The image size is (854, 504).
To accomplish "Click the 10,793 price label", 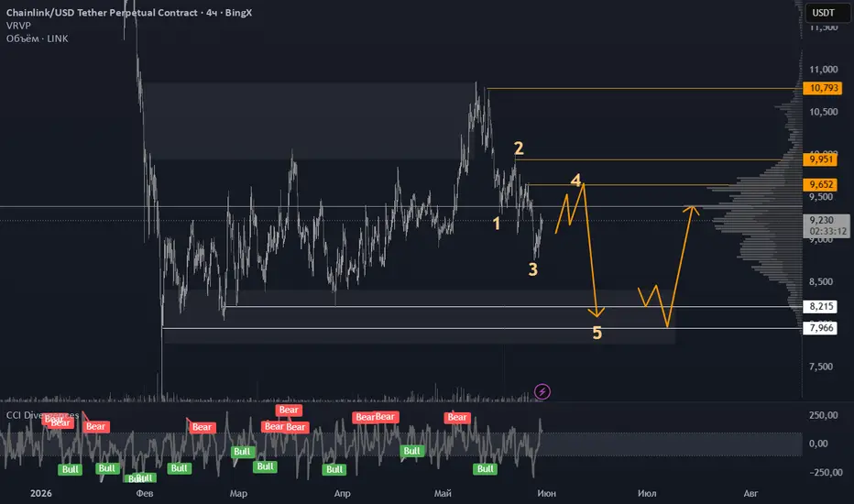I will point(823,88).
